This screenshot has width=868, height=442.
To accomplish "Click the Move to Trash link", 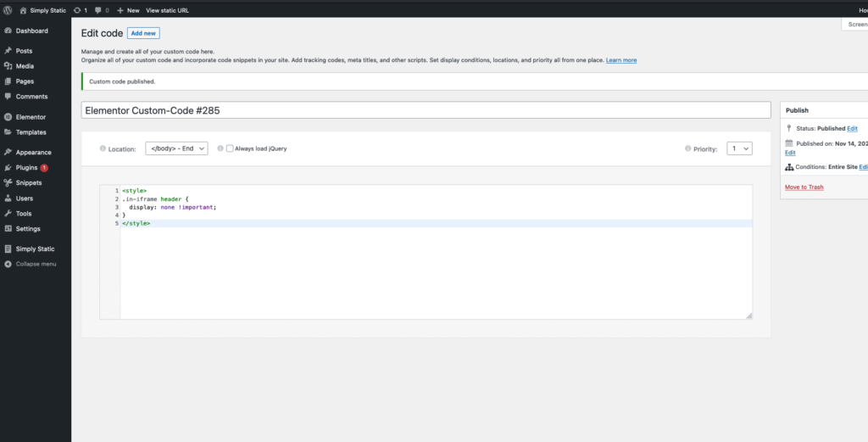I will 804,187.
